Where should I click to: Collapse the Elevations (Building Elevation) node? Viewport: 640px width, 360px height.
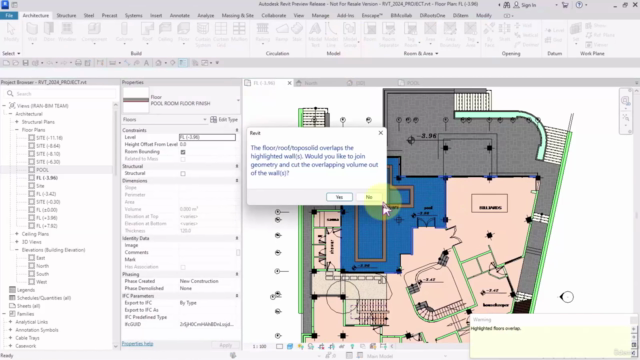[17, 250]
